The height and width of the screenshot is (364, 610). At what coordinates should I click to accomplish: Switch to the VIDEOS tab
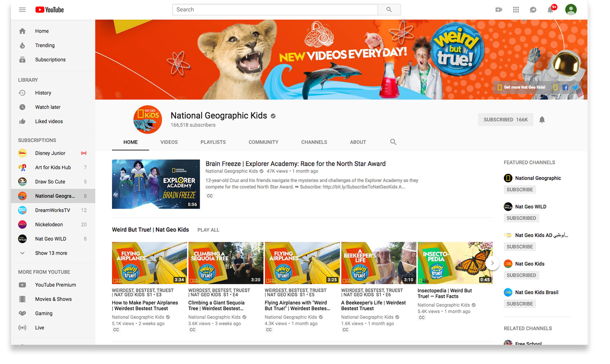tap(169, 142)
